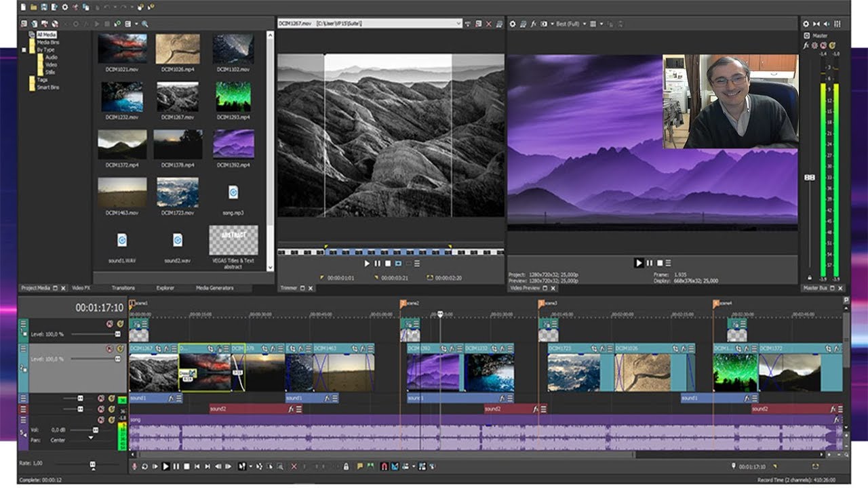Select the Media Bins tree item
This screenshot has height=488, width=868.
[47, 42]
